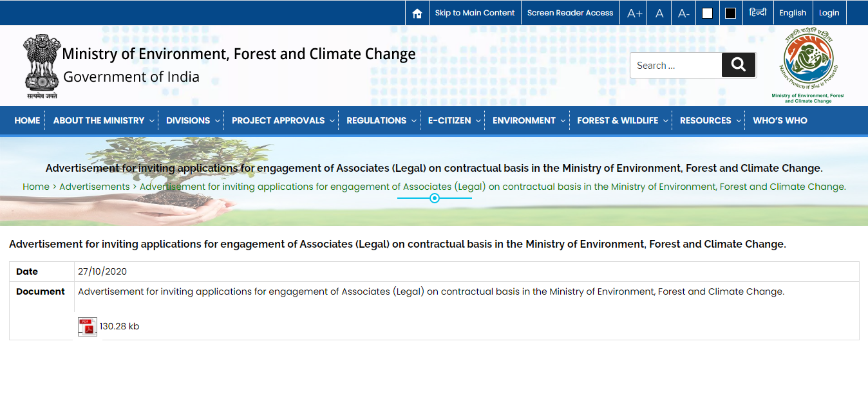Viewport: 868px width, 395px height.
Task: Expand ENVIRONMENT dropdown arrow
Action: tap(563, 121)
